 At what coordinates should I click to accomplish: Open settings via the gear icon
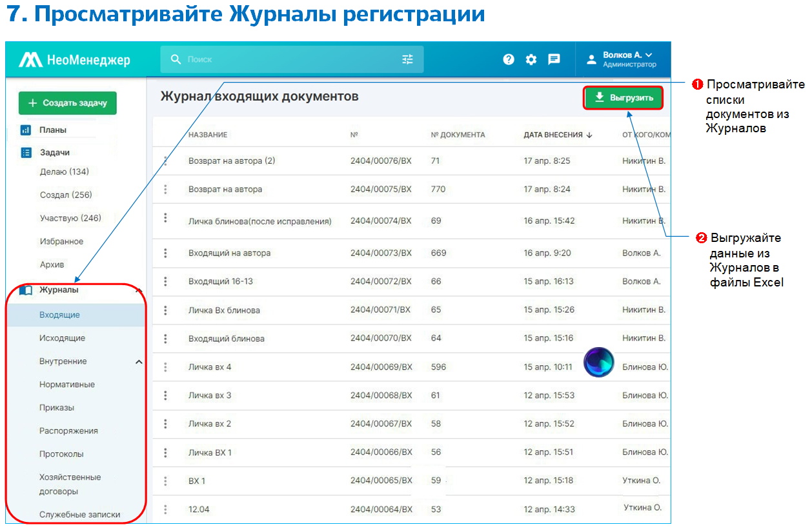tap(531, 59)
